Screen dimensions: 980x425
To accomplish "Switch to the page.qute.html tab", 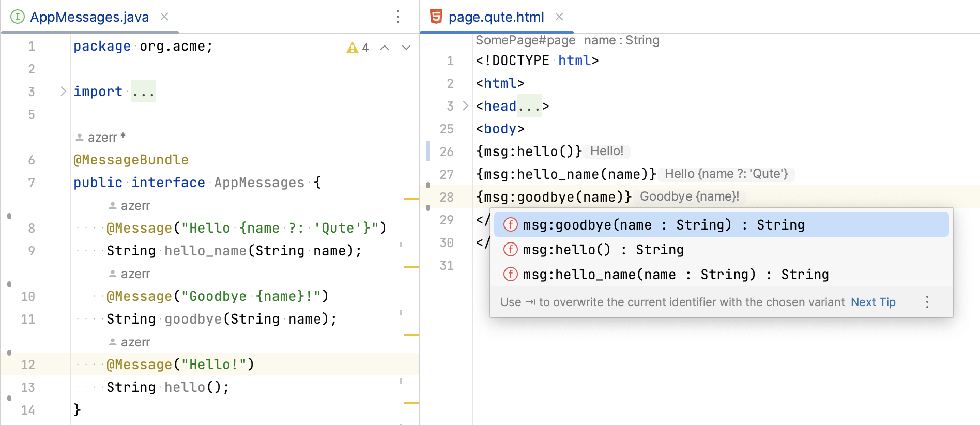I will pyautogui.click(x=496, y=17).
